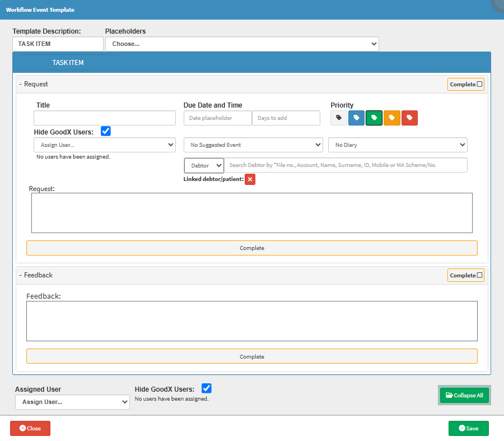
Task: Toggle the bottom Hide GoodX Users checkbox
Action: 206,388
